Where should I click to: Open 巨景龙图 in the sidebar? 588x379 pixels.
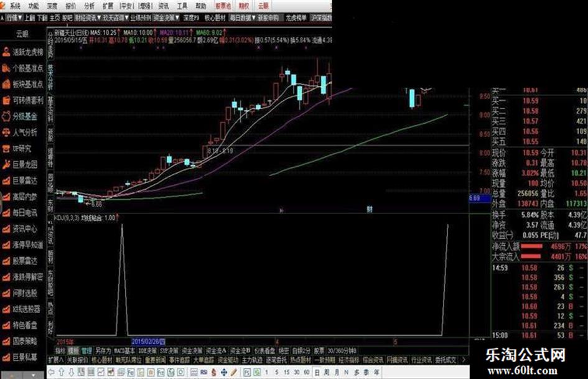click(x=19, y=164)
